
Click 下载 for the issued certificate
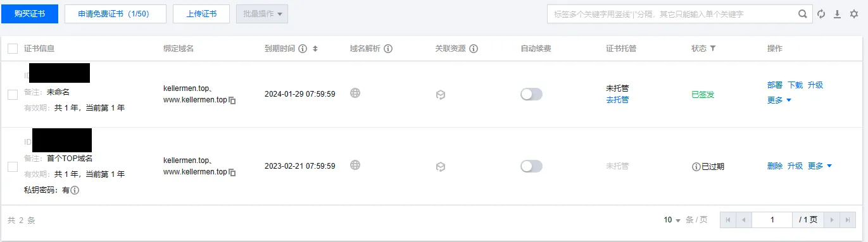tap(795, 85)
